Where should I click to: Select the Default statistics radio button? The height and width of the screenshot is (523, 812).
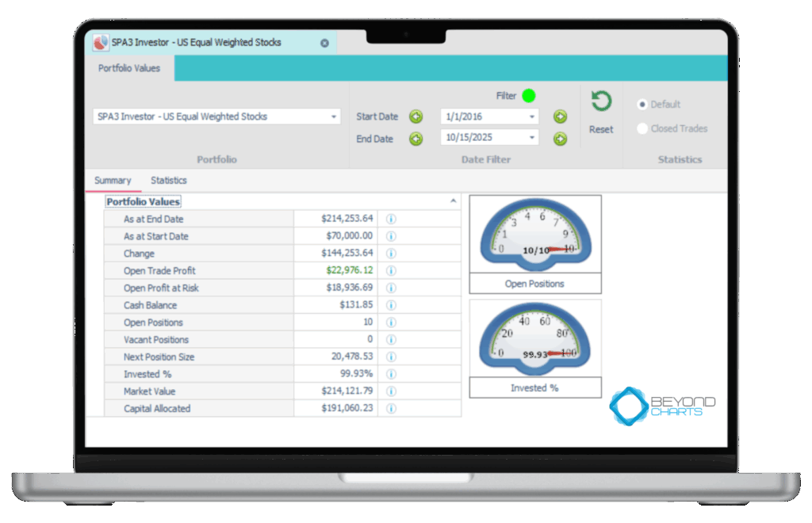(x=642, y=105)
